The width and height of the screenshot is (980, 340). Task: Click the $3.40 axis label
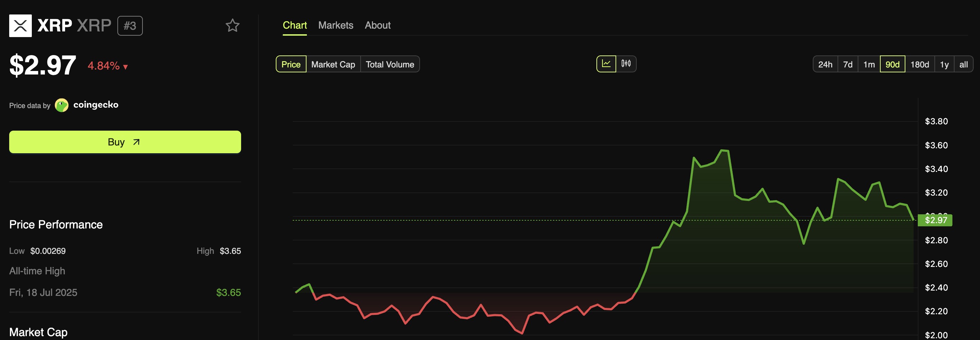click(936, 169)
